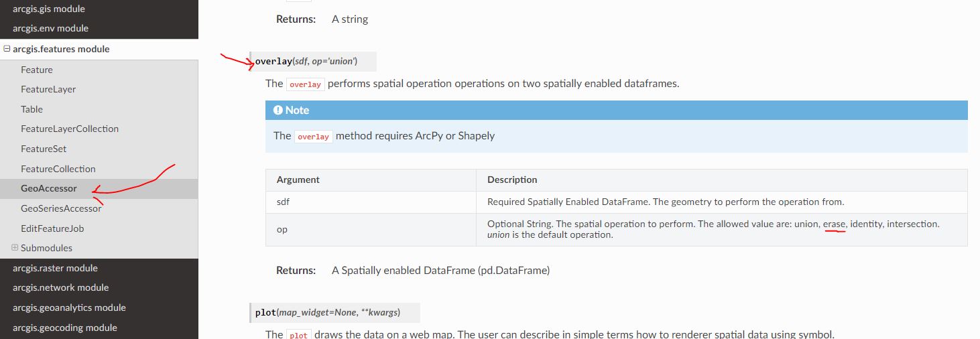Open FeatureCollection in the sidebar
The image size is (980, 339).
pyautogui.click(x=58, y=169)
